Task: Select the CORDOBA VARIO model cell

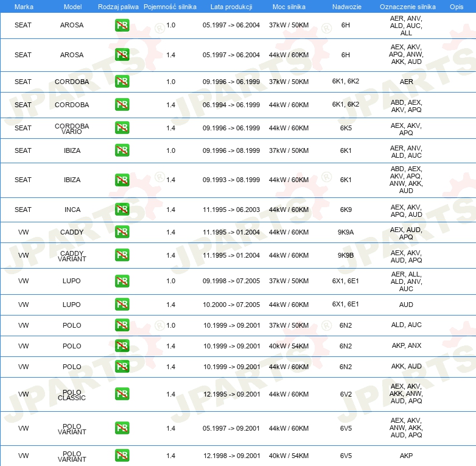Action: (x=72, y=129)
